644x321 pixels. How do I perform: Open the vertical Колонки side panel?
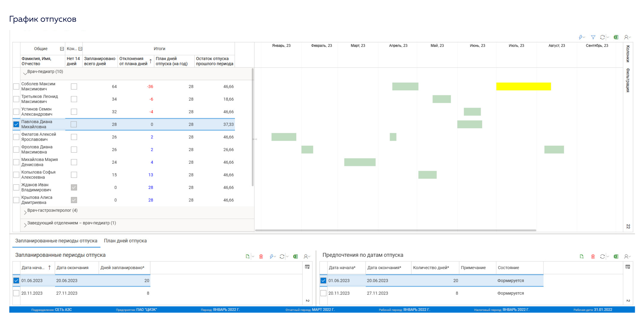628,54
